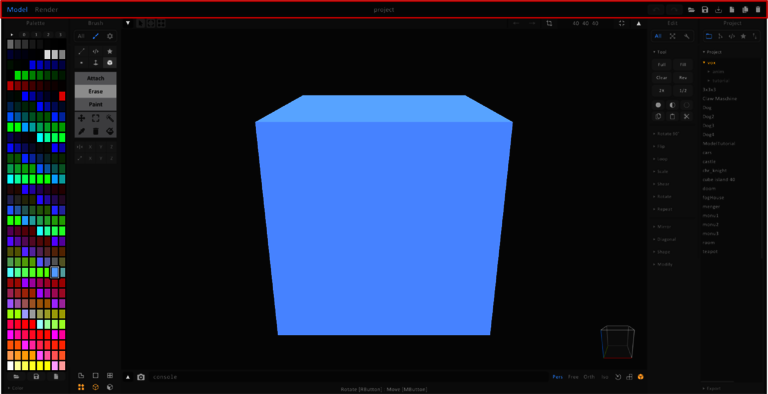Click the Cut scissors icon in Edit panel
Screen dimensions: 768x394
(x=686, y=117)
